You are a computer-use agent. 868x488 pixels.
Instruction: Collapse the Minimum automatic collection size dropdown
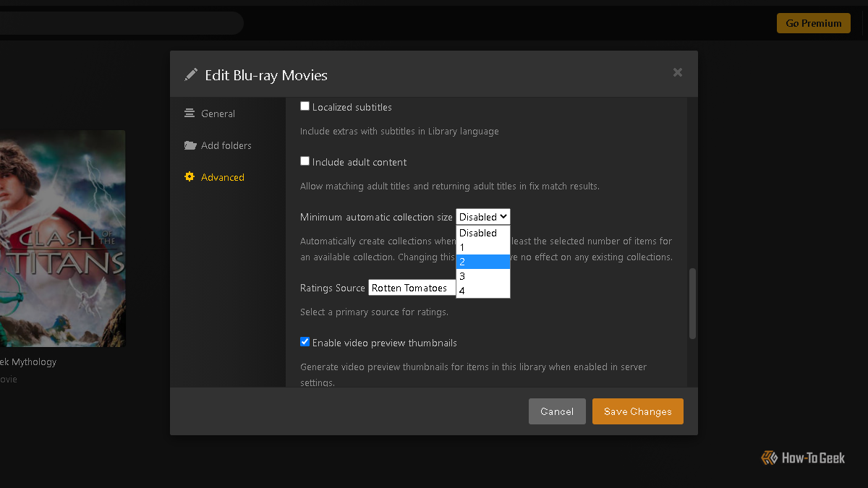[482, 217]
